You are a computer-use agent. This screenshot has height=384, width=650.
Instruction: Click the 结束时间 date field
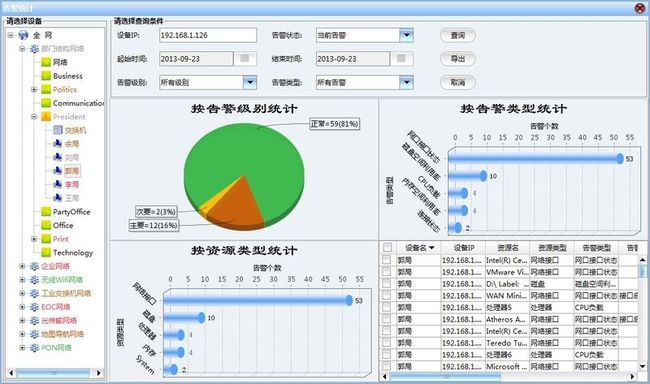click(353, 59)
